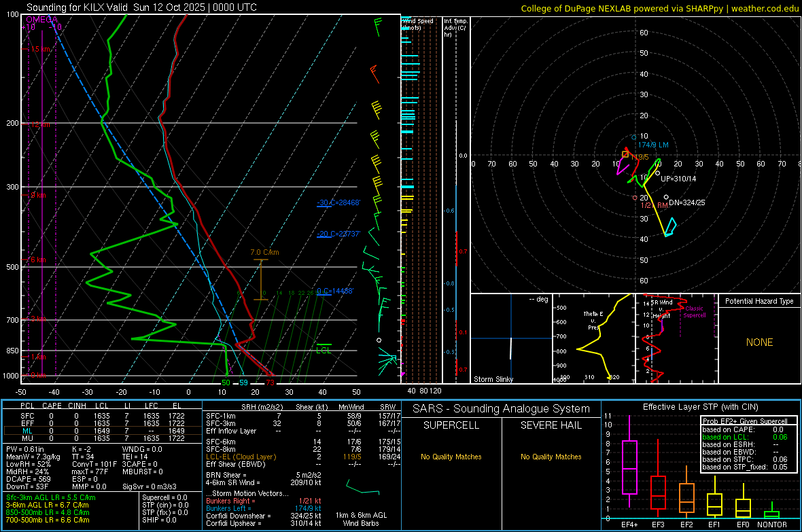Select the 0 C=14468' freezing level label

tap(334, 291)
